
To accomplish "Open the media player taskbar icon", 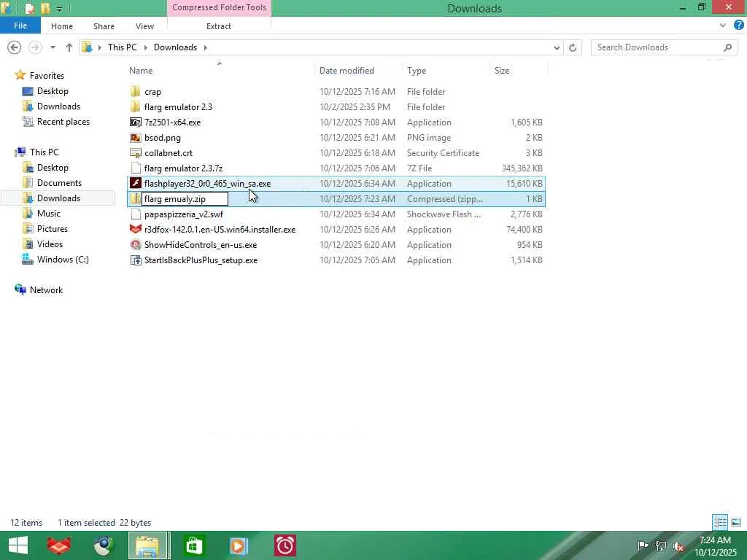I will 239,545.
